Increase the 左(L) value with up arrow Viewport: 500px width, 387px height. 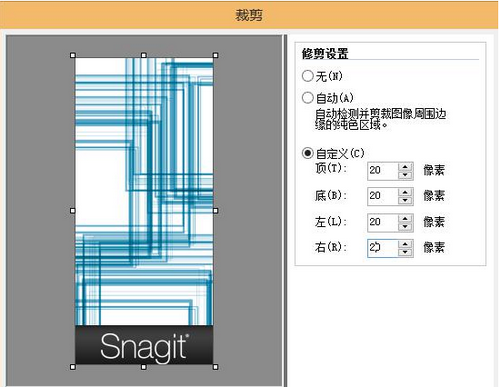(x=405, y=218)
